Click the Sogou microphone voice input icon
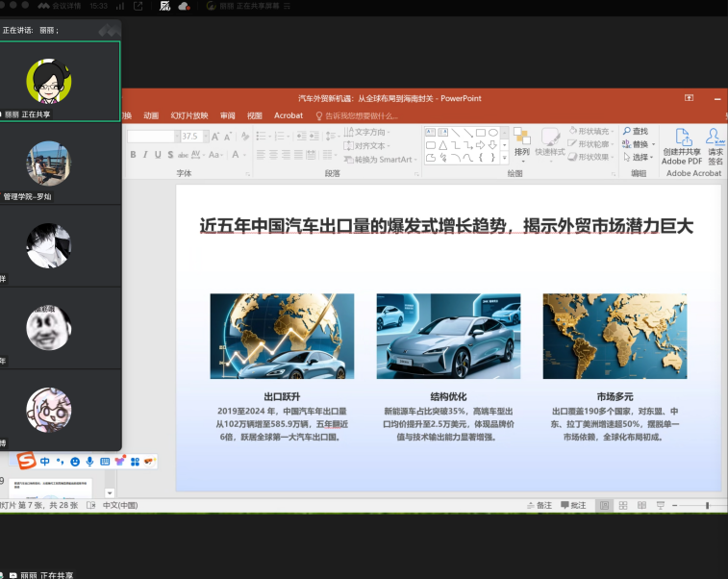Viewport: 728px width, 579px height. pyautogui.click(x=89, y=462)
